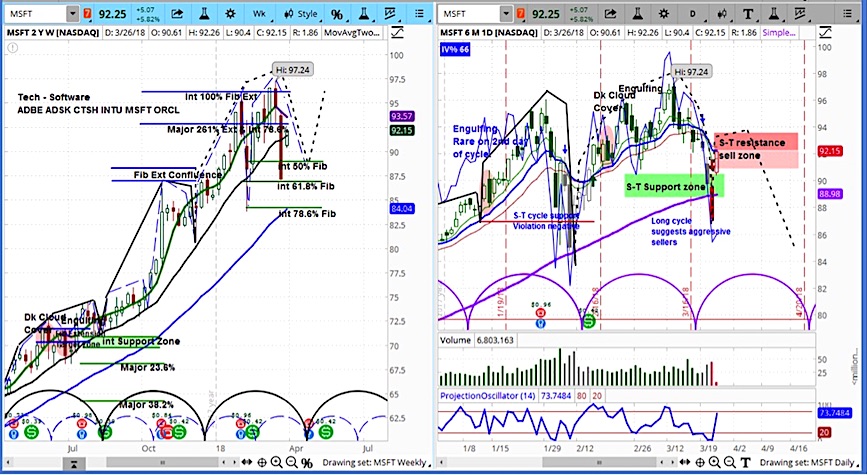The image size is (867, 475).
Task: Open drawings menu icon in weekly toolbar
Action: click(x=391, y=14)
